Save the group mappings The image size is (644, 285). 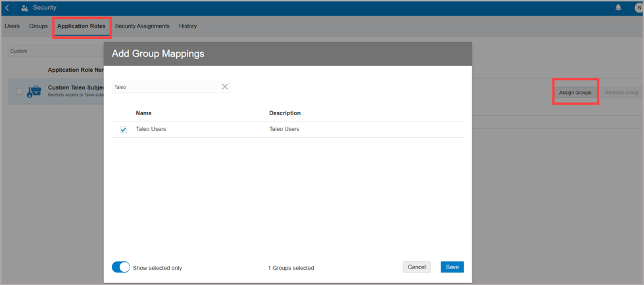(x=452, y=267)
